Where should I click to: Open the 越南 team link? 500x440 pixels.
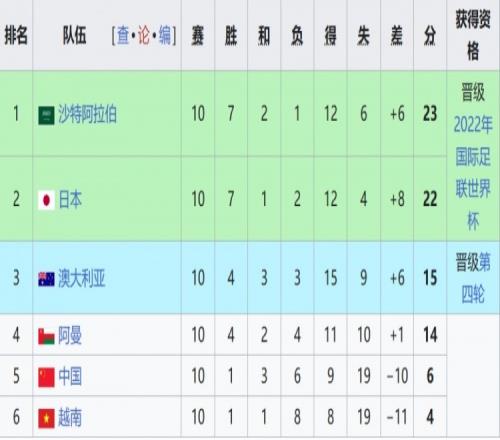click(70, 417)
